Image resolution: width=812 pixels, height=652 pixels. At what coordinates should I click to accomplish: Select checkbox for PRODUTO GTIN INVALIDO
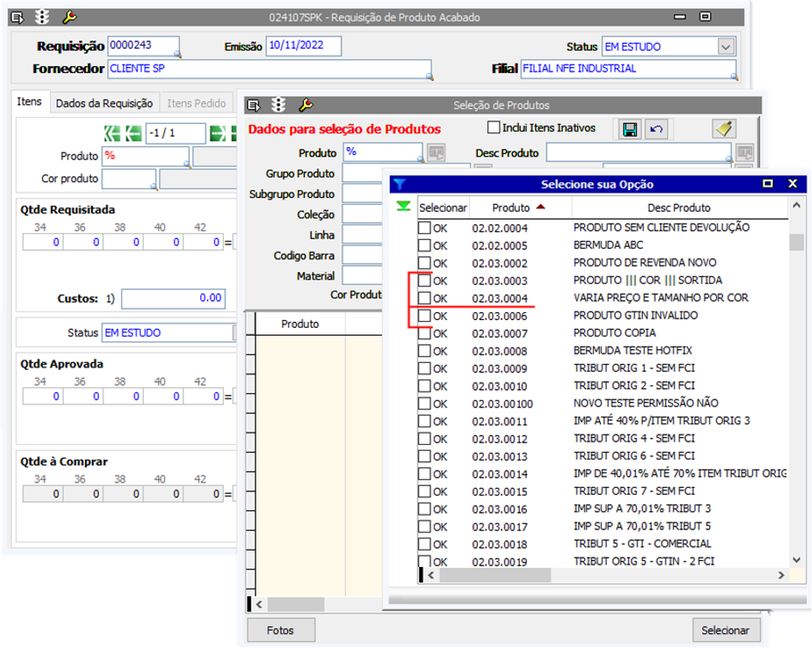(x=425, y=315)
